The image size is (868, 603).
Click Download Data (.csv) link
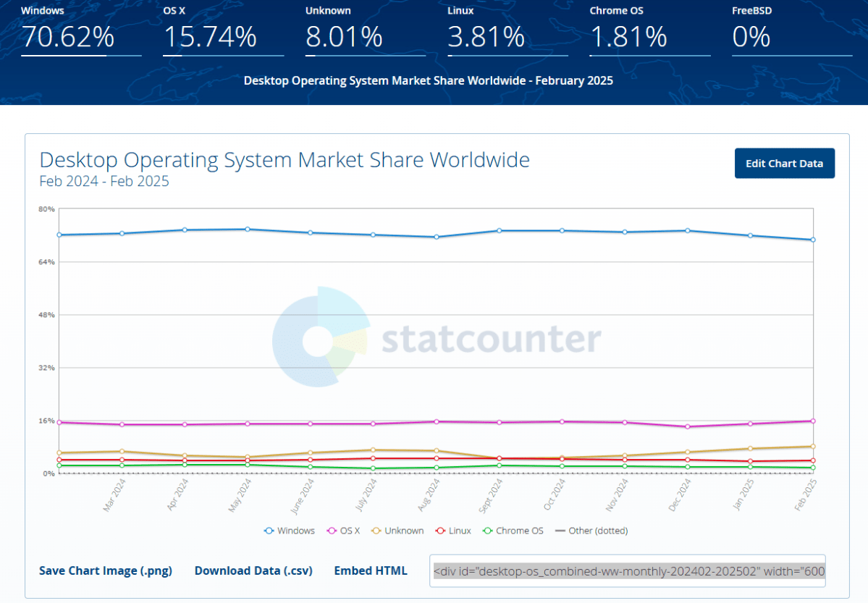click(x=253, y=570)
